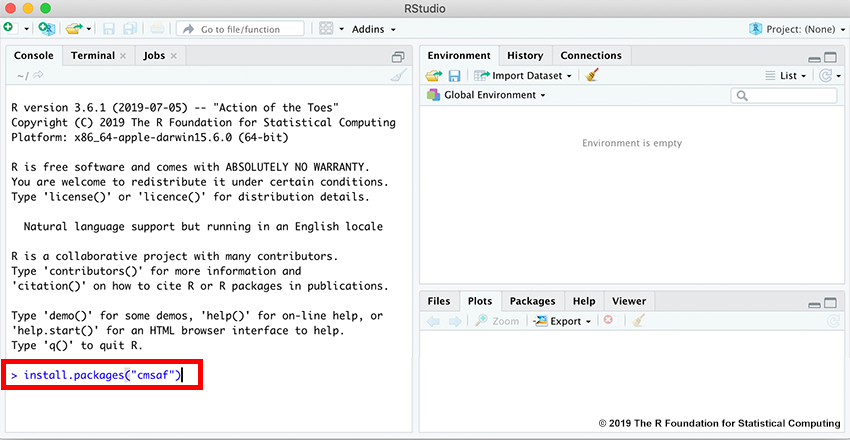This screenshot has height=440, width=850.
Task: Open the Import Dataset dropdown
Action: (523, 76)
